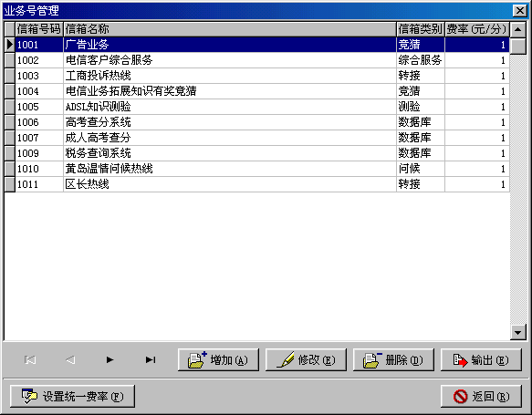Go to the next record arrow

(110, 359)
